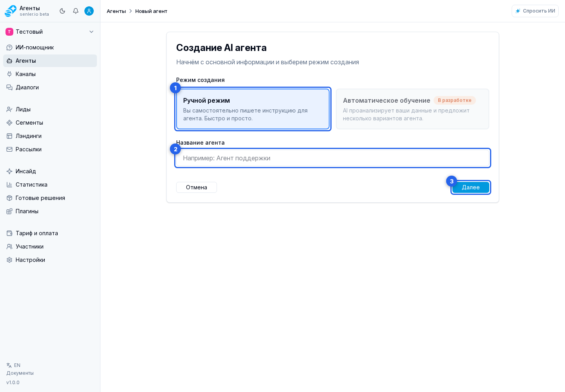The height and width of the screenshot is (392, 565).
Task: Click the Инсайд sparkle icon
Action: (9, 171)
